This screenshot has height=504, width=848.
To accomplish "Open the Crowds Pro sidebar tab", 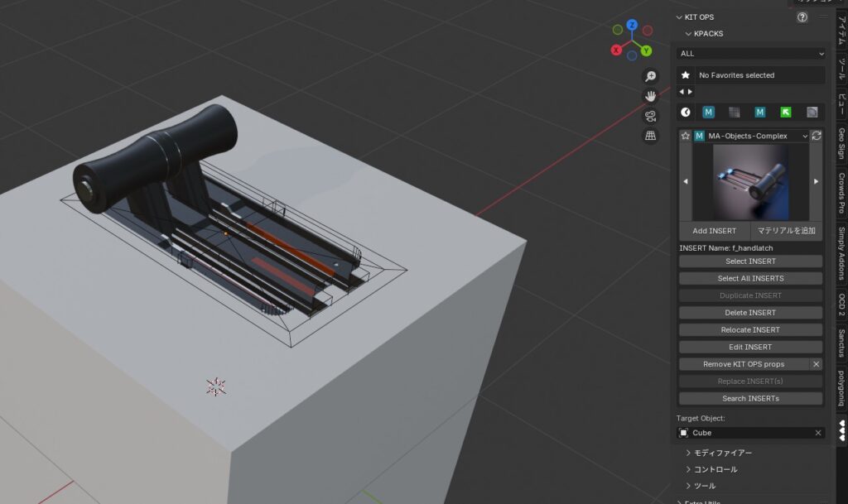I will point(841,193).
